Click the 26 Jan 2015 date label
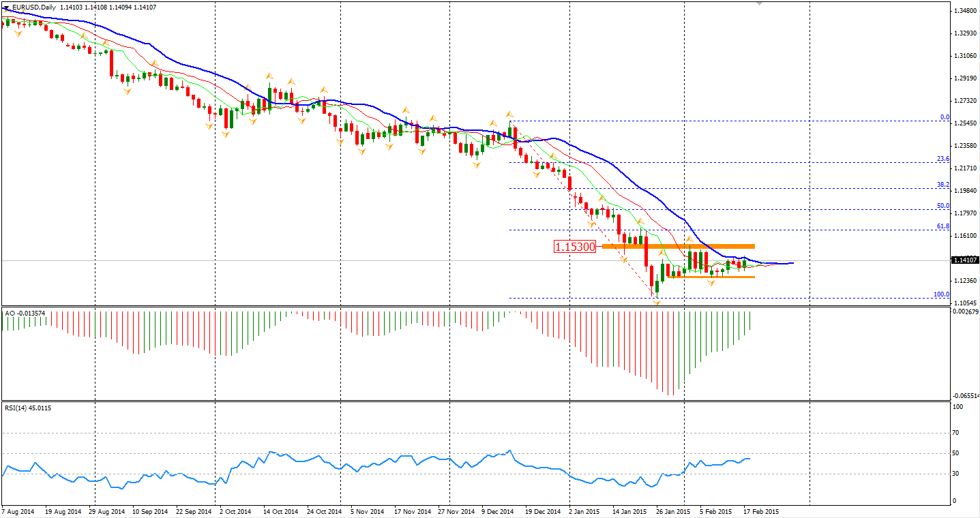Image resolution: width=980 pixels, height=518 pixels. [x=673, y=511]
